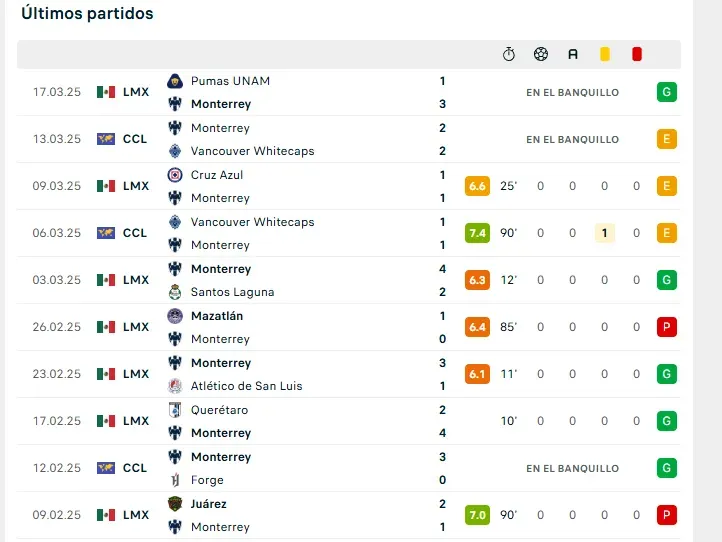Click the CCL competition label for 12.02.25

point(134,468)
